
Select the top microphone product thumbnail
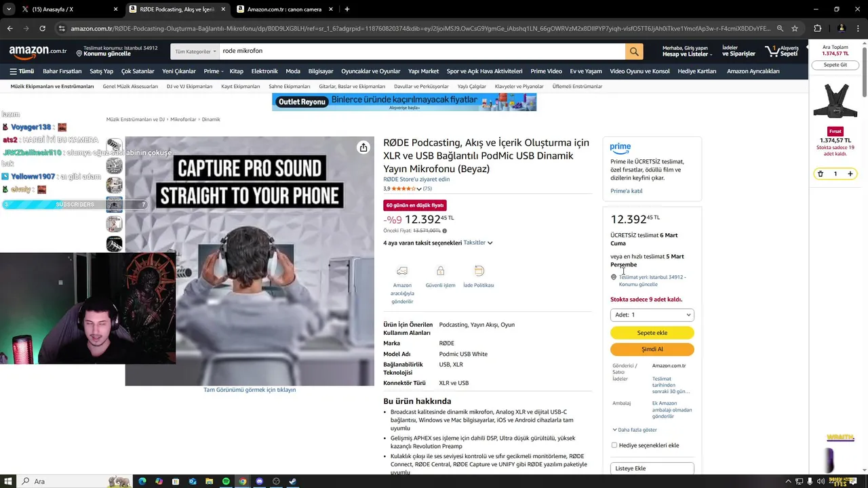tap(115, 146)
